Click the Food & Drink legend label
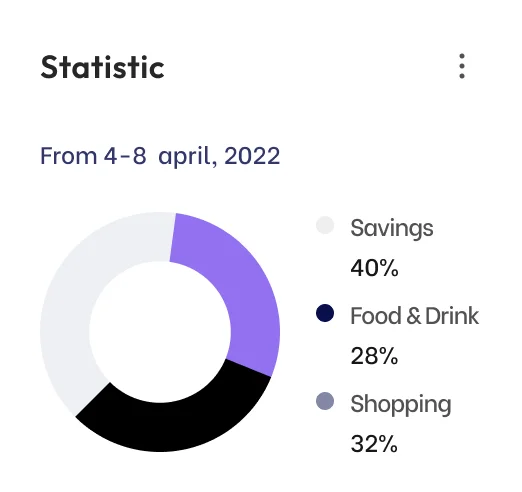This screenshot has height=492, width=522. click(414, 316)
